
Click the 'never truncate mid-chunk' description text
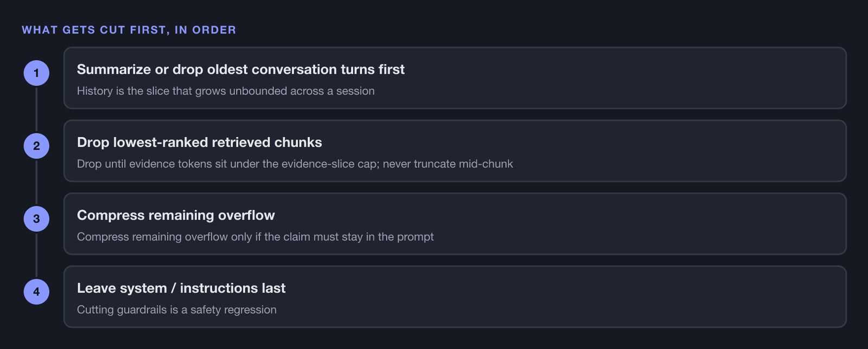pyautogui.click(x=448, y=164)
